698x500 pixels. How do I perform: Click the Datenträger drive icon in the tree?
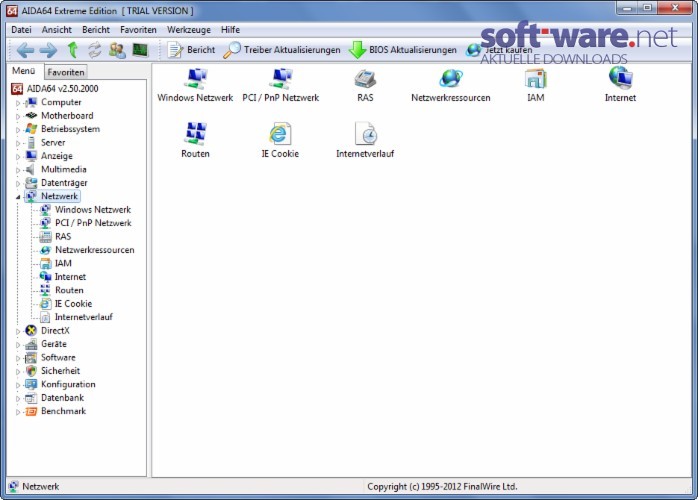tap(31, 183)
